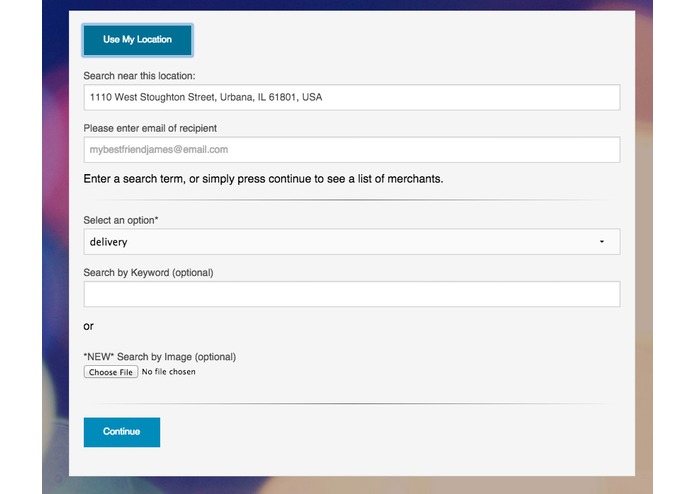Hit the Continue button
Image resolution: width=695 pixels, height=494 pixels.
point(122,432)
